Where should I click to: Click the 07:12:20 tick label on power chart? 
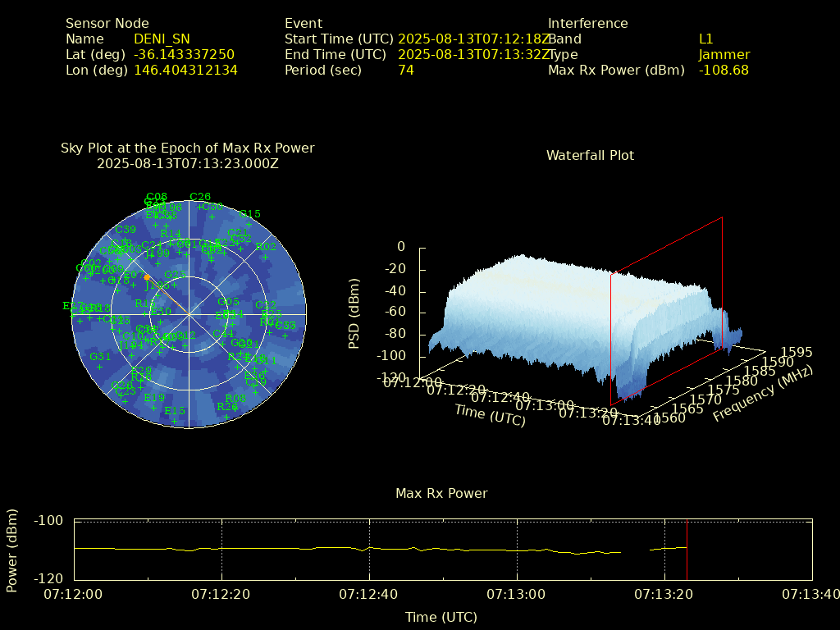(221, 593)
